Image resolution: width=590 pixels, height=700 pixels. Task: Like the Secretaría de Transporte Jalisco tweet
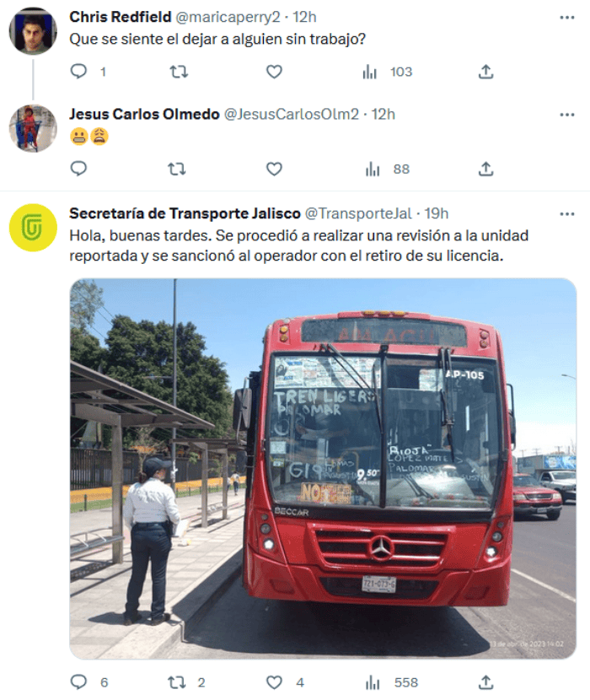(x=274, y=682)
